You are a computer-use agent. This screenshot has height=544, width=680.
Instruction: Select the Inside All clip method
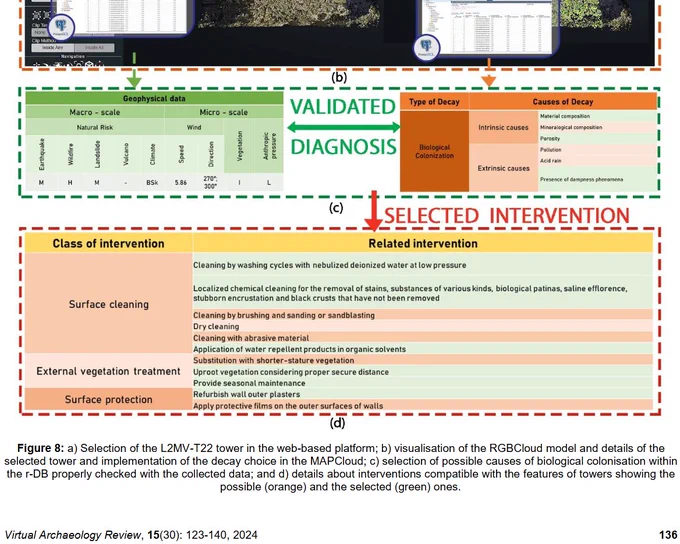pyautogui.click(x=94, y=48)
